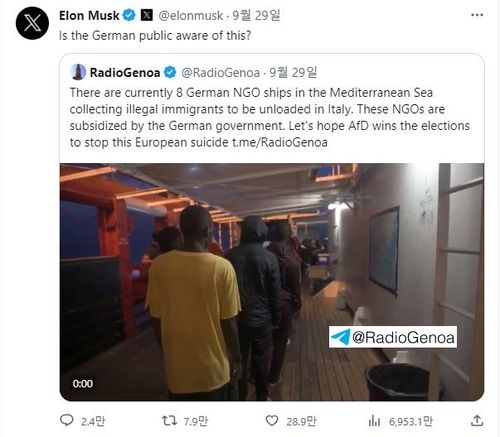Repost using the retweet arrows icon
Image resolution: width=500 pixels, height=437 pixels.
click(169, 421)
